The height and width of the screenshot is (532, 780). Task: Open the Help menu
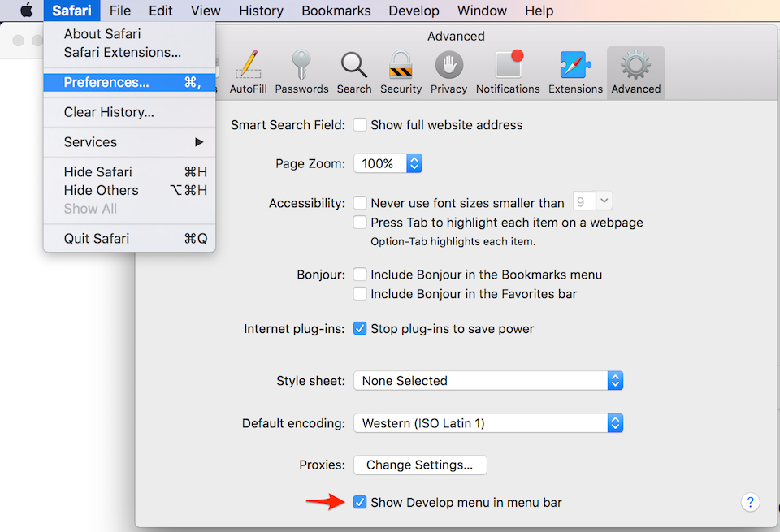[x=539, y=11]
